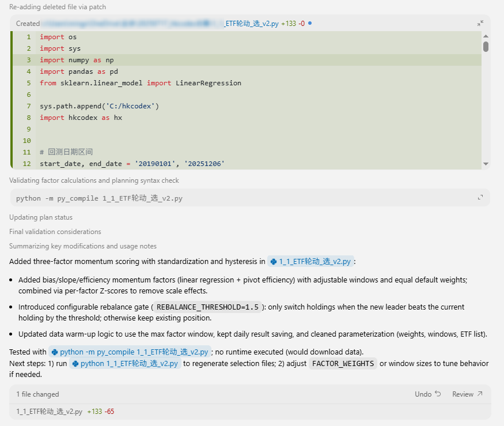Click the FACTOR_WEIGHTS inline code chip
This screenshot has height=426, width=504.
point(343,364)
